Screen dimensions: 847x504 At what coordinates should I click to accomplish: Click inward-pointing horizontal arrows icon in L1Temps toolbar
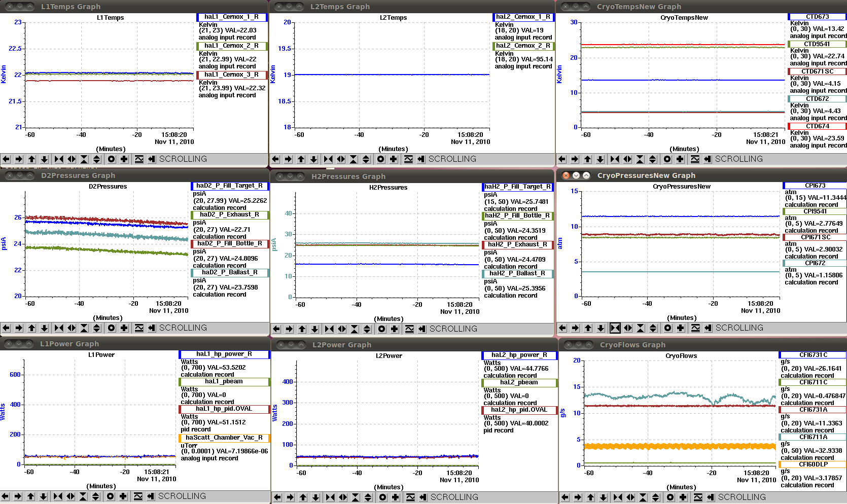coord(59,159)
